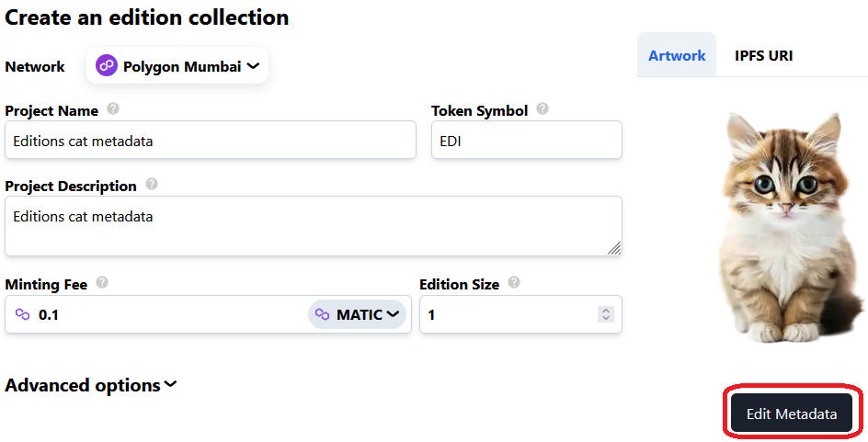The image size is (868, 442).
Task: Click the Polygon logo in Network selector
Action: (107, 66)
